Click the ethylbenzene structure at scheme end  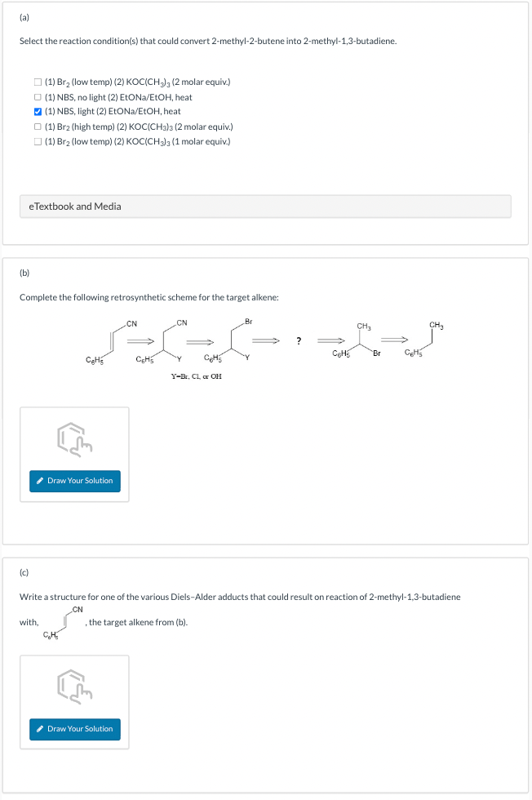click(423, 339)
